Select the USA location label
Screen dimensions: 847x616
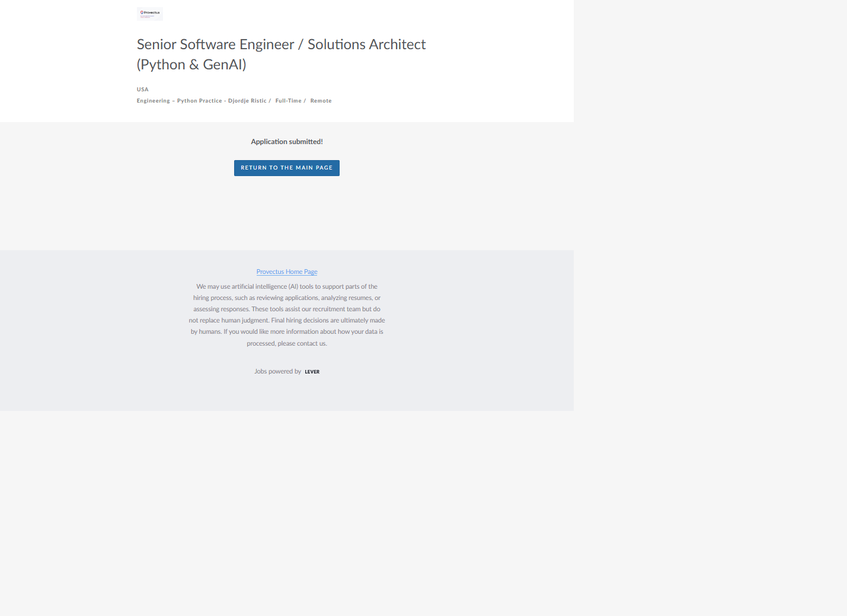(x=143, y=90)
